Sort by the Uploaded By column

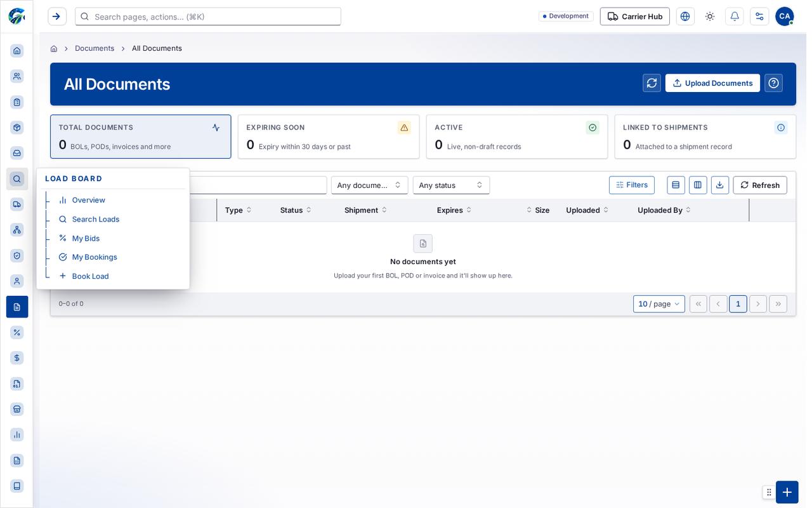tap(664, 210)
